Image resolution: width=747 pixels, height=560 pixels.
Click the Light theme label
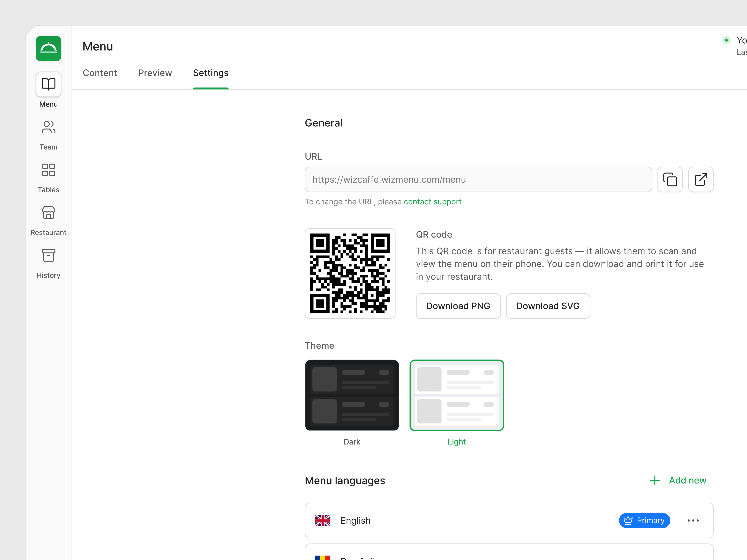tap(457, 442)
